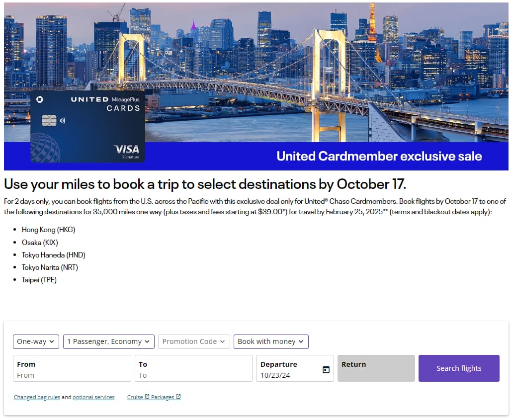
Task: Open the Promotion Code dropdown
Action: [194, 341]
